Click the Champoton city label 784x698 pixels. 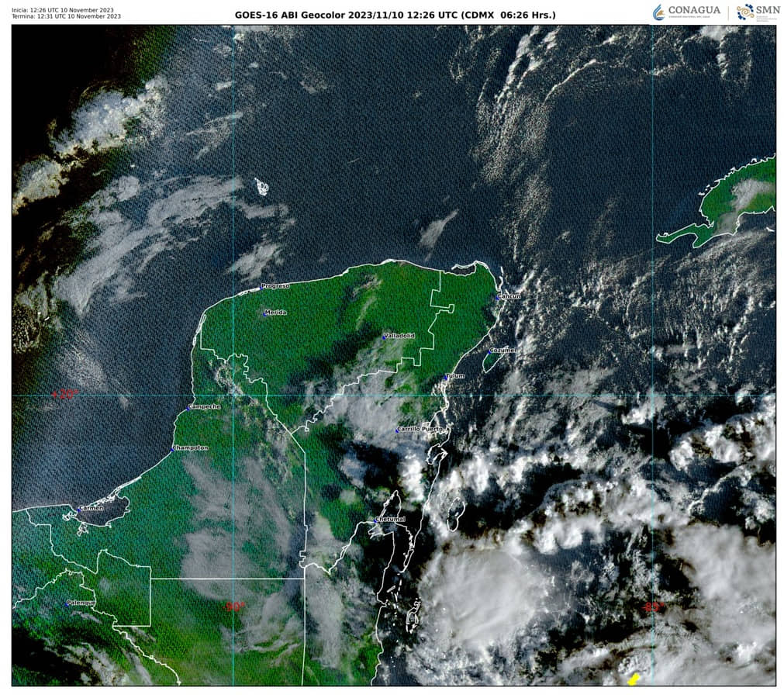191,448
